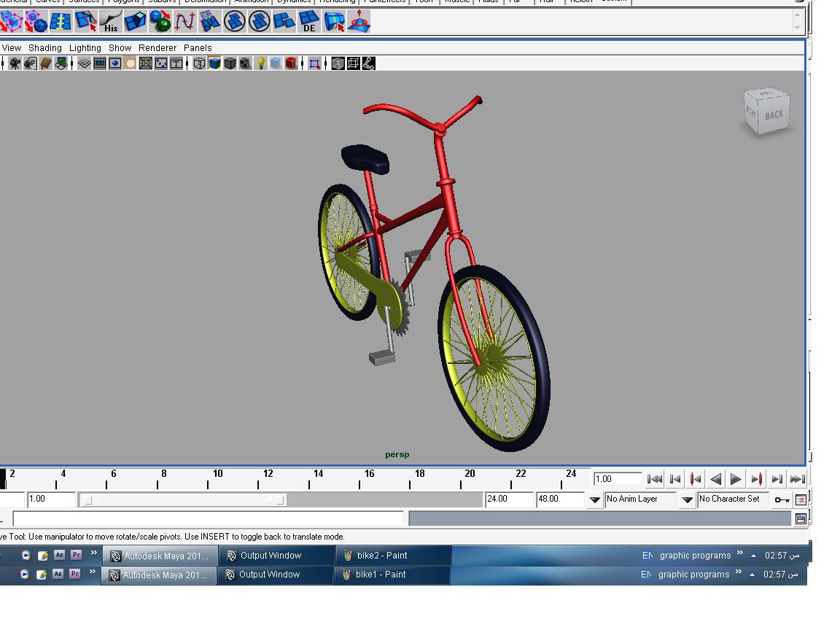
Task: Click the extruded blue face shelf icon
Action: click(x=134, y=21)
